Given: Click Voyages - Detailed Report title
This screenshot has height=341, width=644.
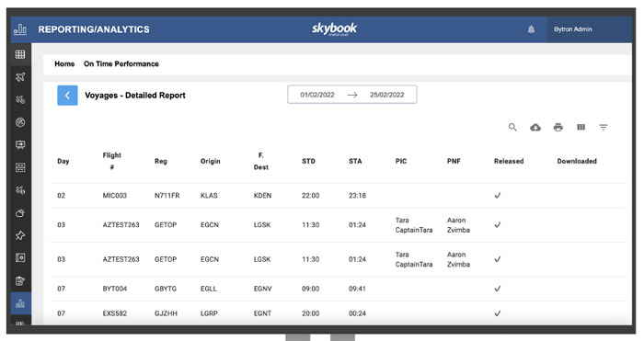Looking at the screenshot, I should coord(135,96).
